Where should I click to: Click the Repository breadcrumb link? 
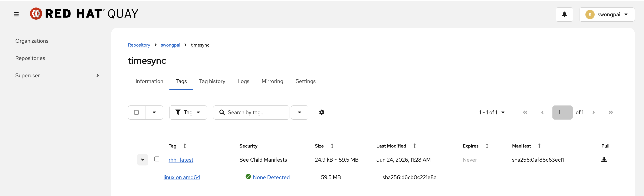(x=139, y=45)
